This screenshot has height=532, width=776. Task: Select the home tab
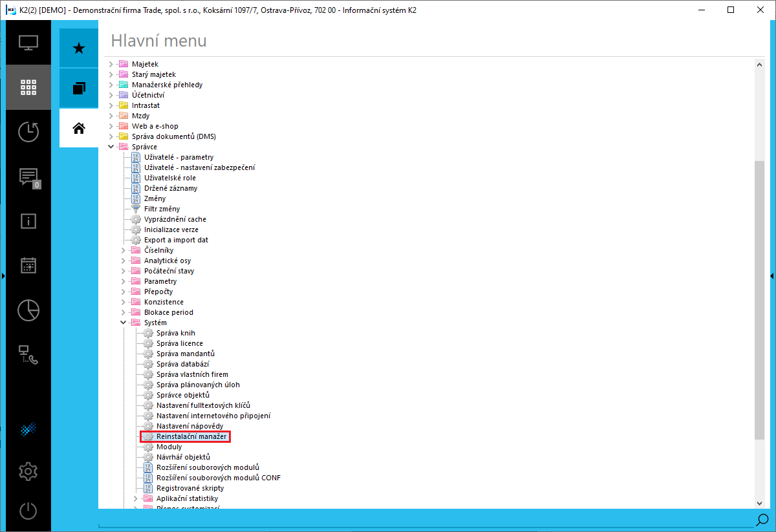(x=79, y=128)
